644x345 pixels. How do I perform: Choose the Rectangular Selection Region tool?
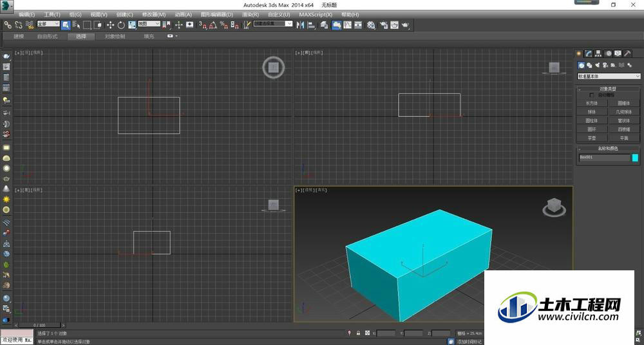tap(87, 25)
